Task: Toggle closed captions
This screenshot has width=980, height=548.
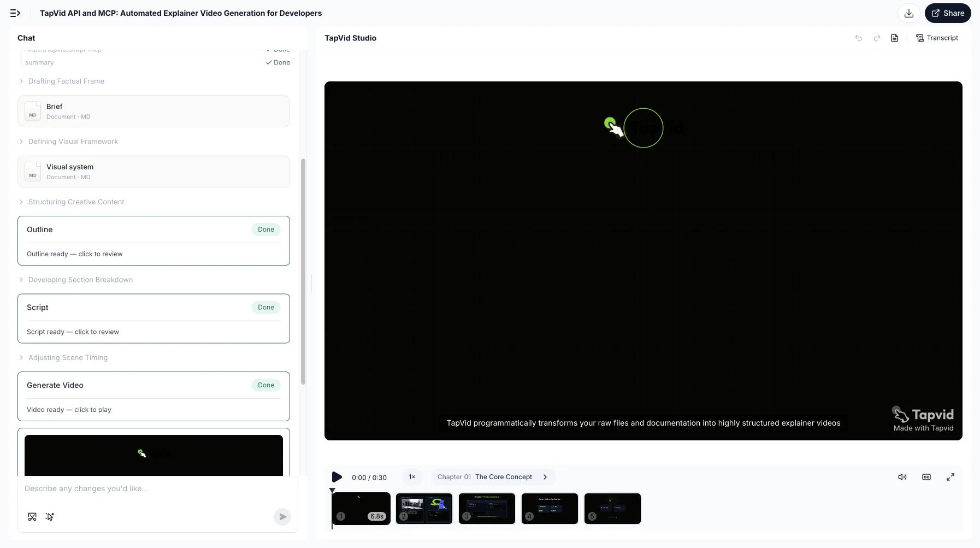Action: pos(926,477)
